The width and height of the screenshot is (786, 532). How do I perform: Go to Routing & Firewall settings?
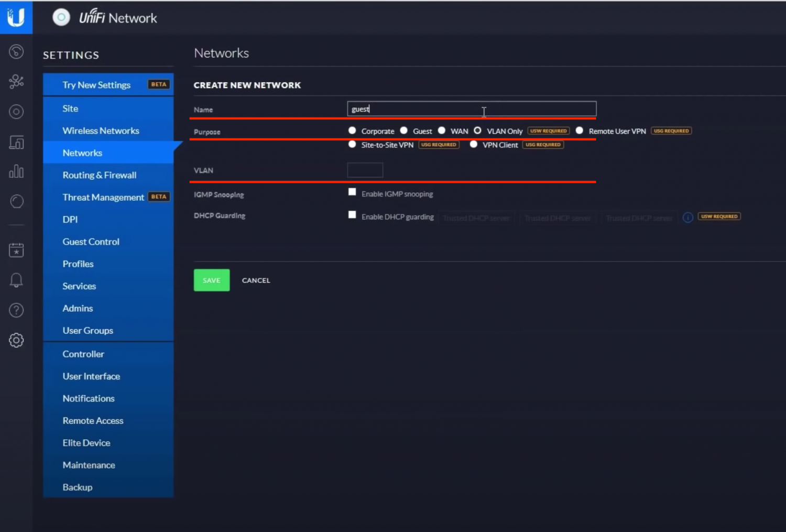99,175
